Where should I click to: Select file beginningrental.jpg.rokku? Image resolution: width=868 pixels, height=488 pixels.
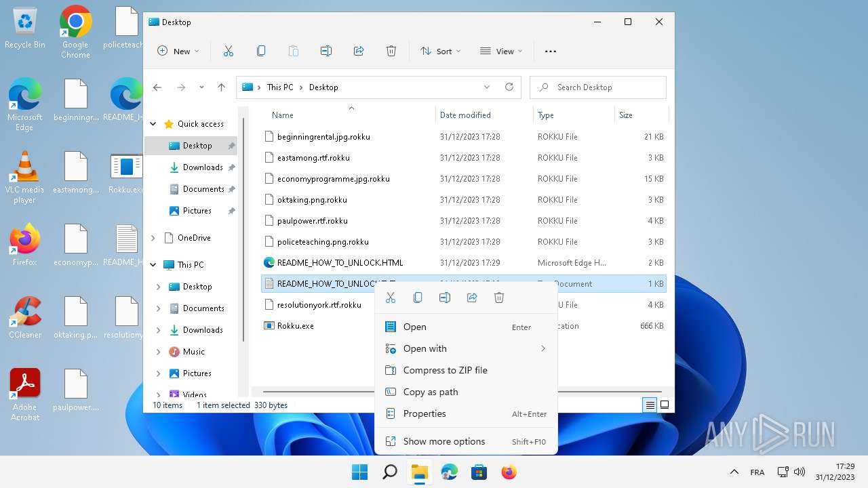464,137
